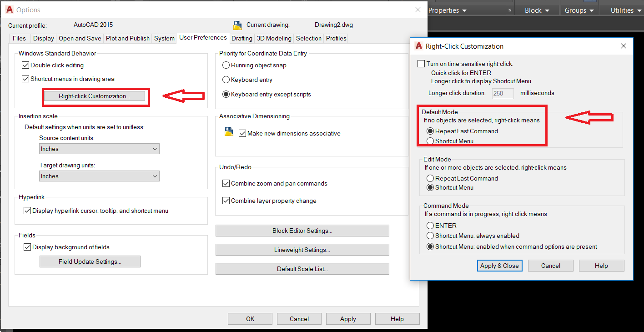Image resolution: width=644 pixels, height=332 pixels.
Task: Choose "Shortcut Menu" under Default Mode
Action: (x=431, y=141)
